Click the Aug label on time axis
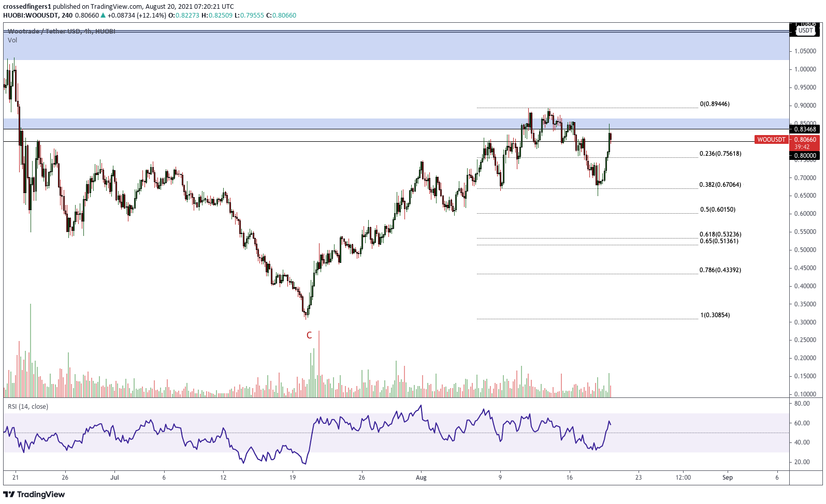 point(421,478)
